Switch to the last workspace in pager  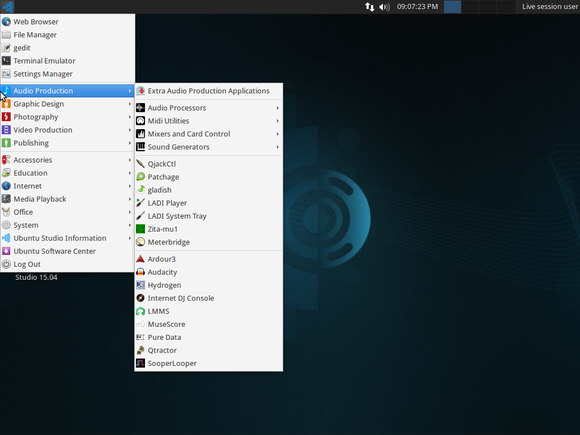[x=506, y=7]
